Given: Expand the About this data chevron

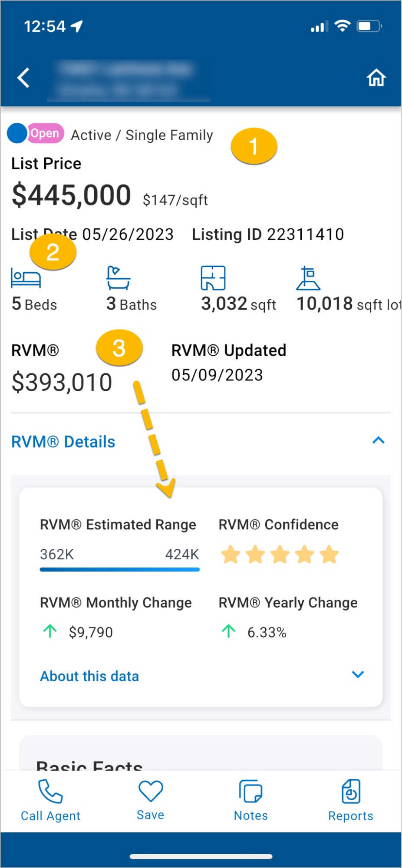Looking at the screenshot, I should click(x=358, y=674).
